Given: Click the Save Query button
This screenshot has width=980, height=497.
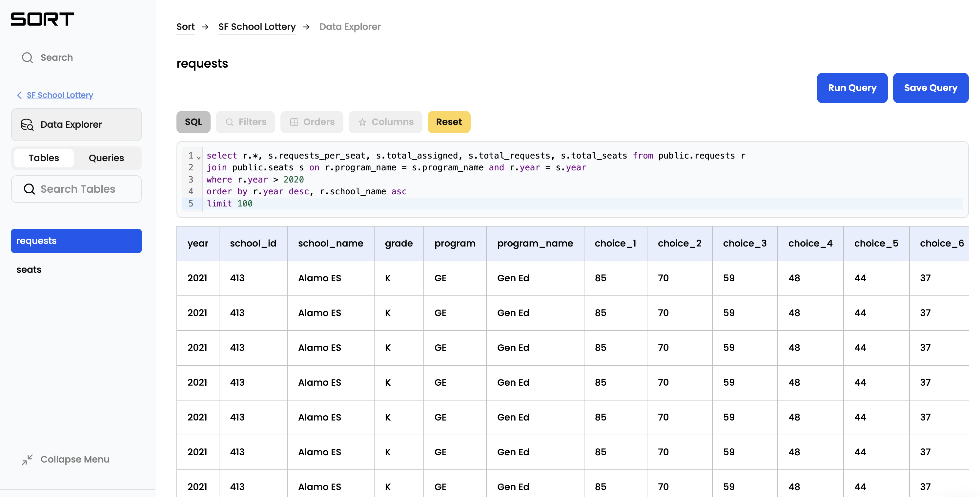Looking at the screenshot, I should [x=930, y=88].
